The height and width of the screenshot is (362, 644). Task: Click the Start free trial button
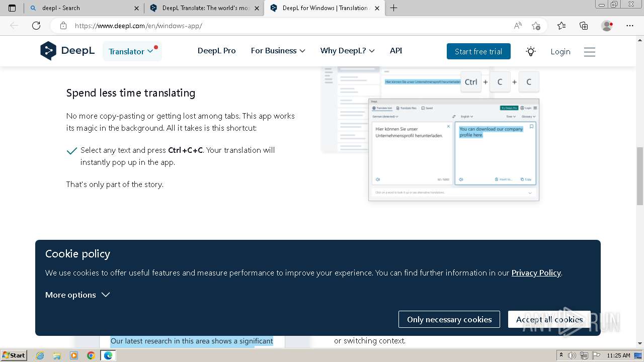click(x=478, y=51)
